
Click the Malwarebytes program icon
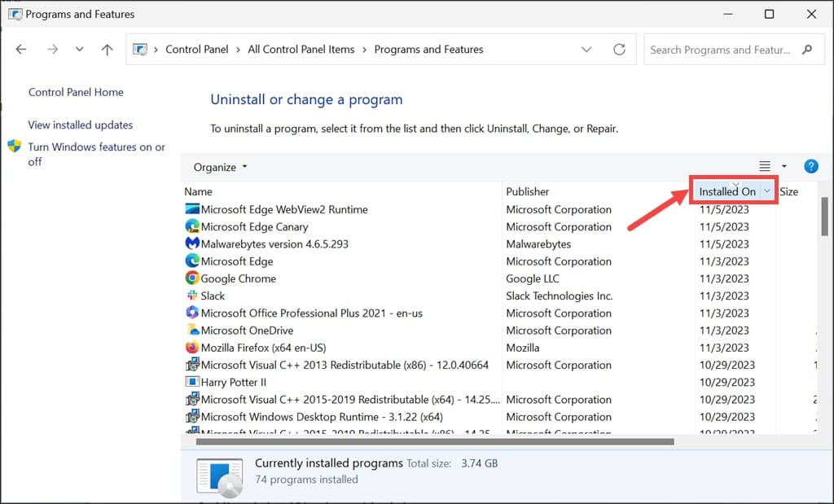(192, 243)
